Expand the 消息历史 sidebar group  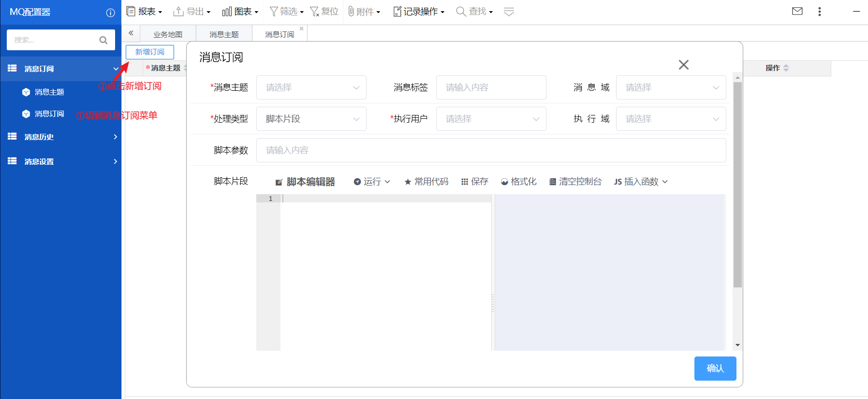point(61,137)
